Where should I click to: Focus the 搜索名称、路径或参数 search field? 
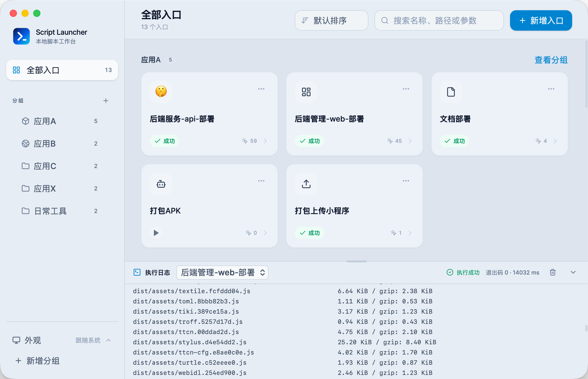pos(439,20)
